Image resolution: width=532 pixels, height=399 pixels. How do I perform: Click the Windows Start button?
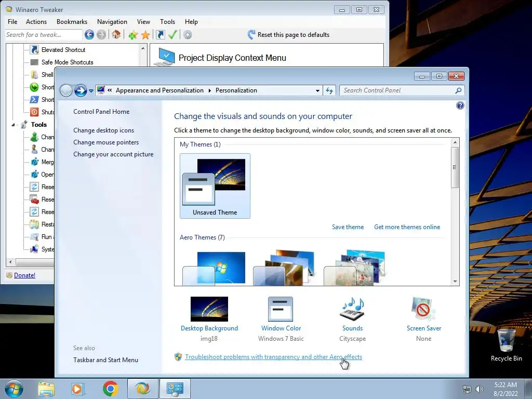[14, 389]
